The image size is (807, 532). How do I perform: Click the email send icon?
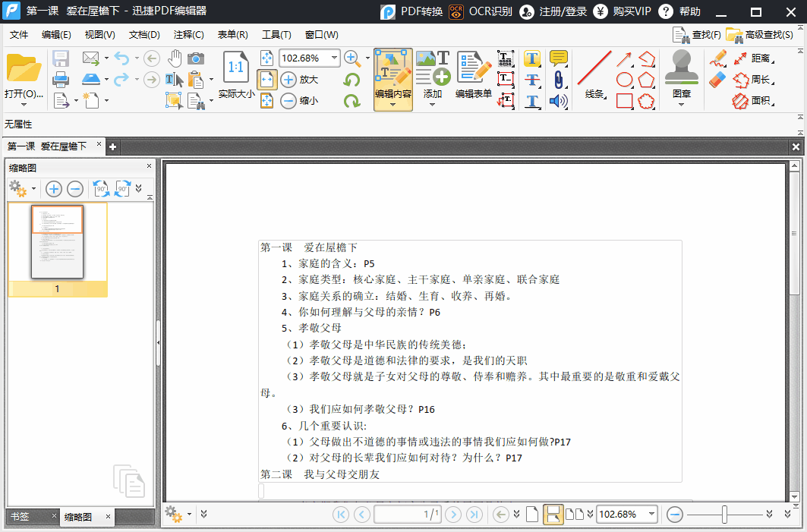pyautogui.click(x=91, y=58)
